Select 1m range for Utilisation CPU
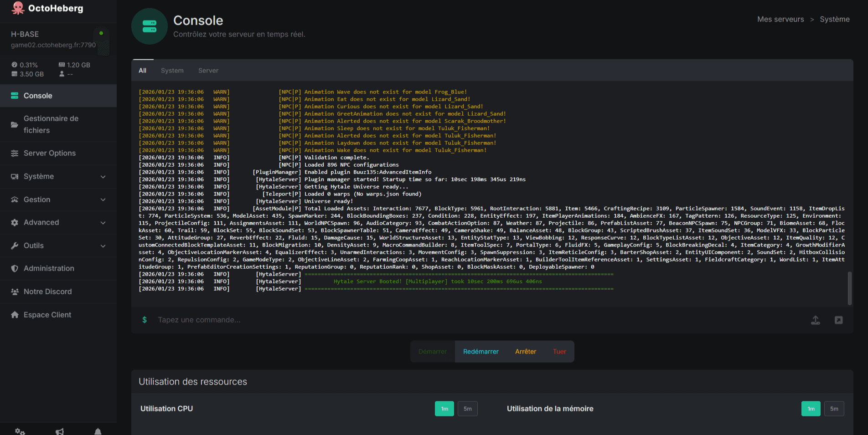This screenshot has width=868, height=435. [x=444, y=409]
